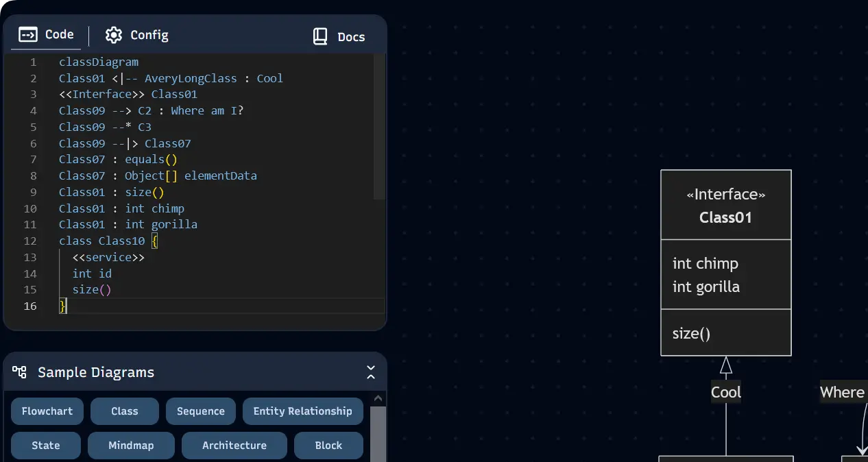The height and width of the screenshot is (462, 868).
Task: Click the size() method in Class01 box
Action: pos(691,333)
